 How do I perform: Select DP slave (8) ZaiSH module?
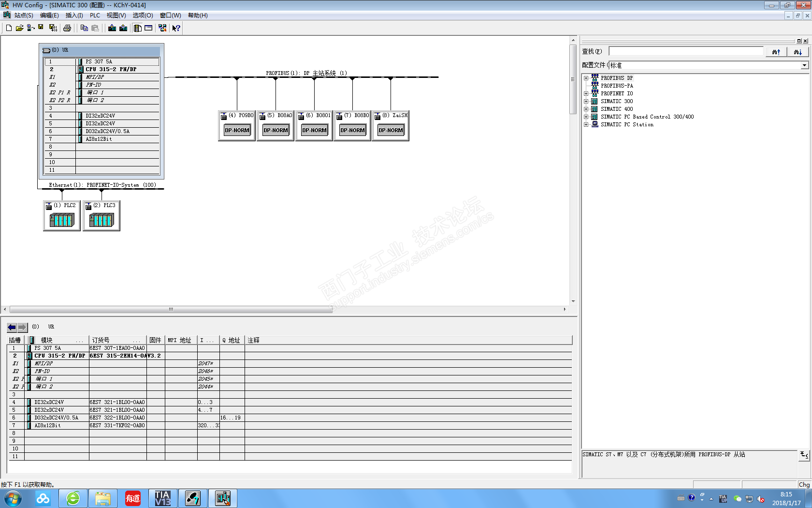pyautogui.click(x=391, y=125)
